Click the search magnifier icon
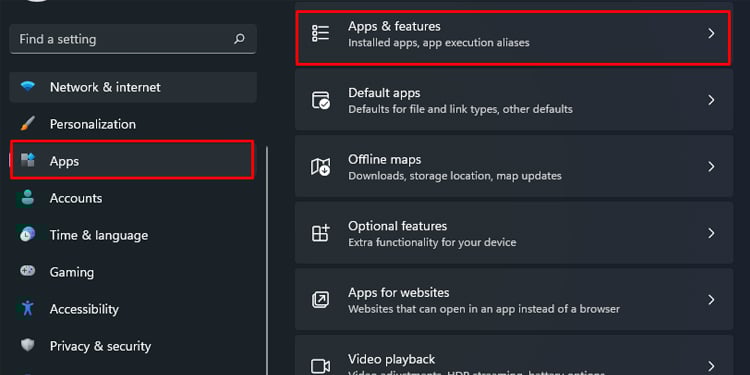 tap(239, 39)
